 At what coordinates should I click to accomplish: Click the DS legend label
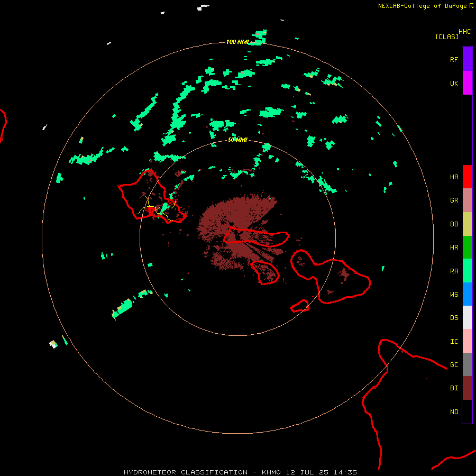(454, 317)
